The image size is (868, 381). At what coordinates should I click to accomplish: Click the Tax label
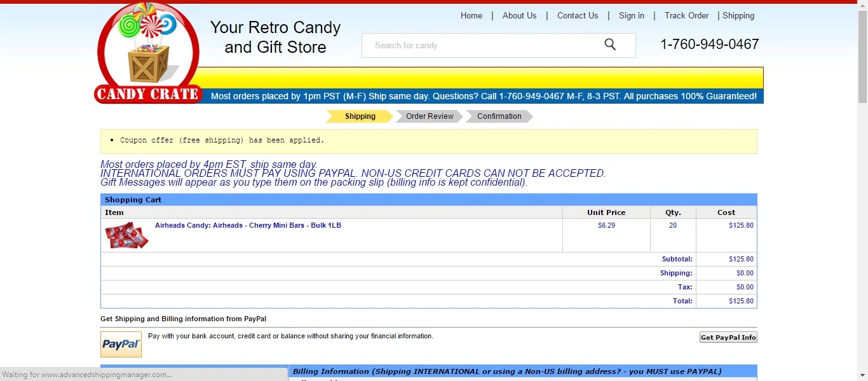(x=685, y=287)
